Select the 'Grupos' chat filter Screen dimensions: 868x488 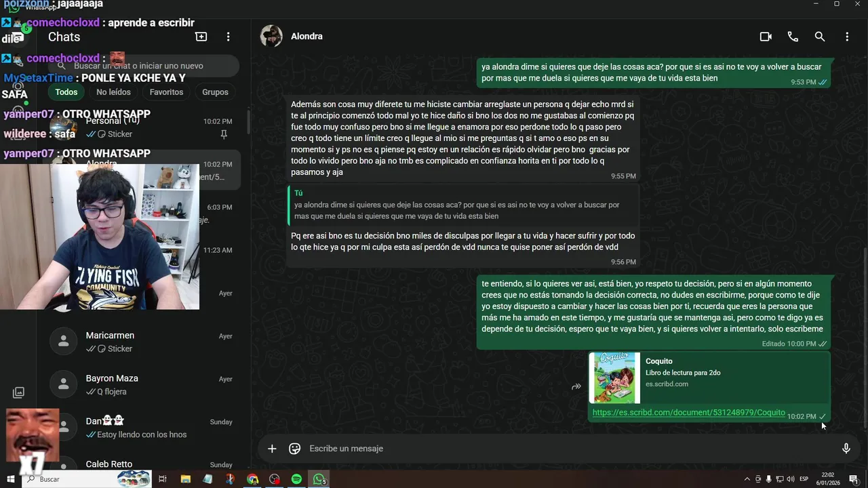(x=215, y=92)
